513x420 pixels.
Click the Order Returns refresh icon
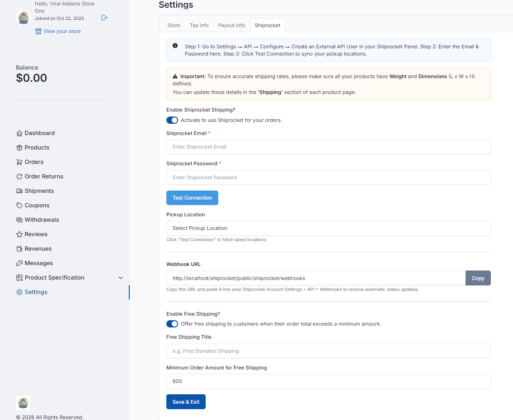[x=19, y=177]
